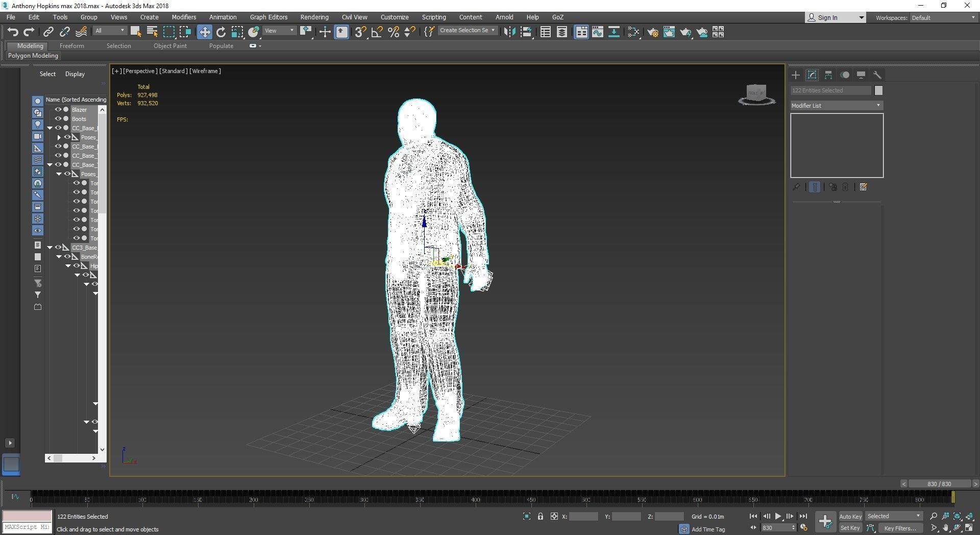980x535 pixels.
Task: Switch to the Freeform ribbon tab
Action: coord(71,46)
